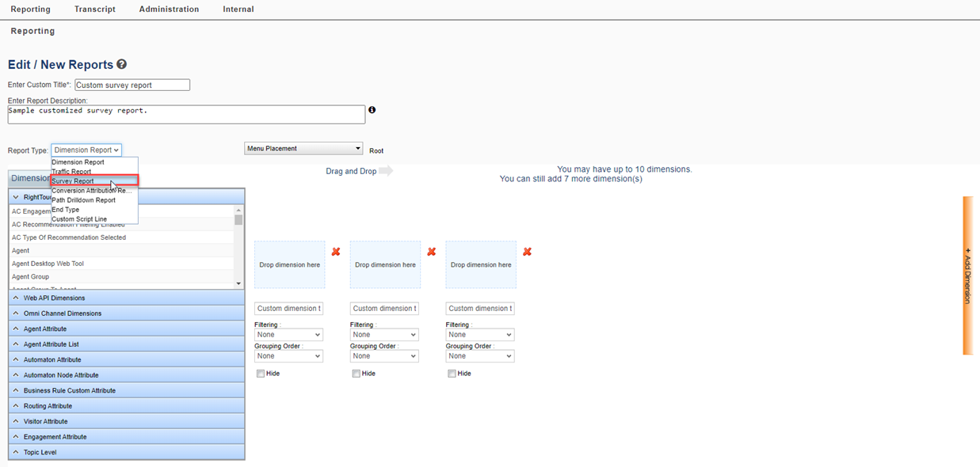
Task: Click the info icon beside report description
Action: click(372, 110)
